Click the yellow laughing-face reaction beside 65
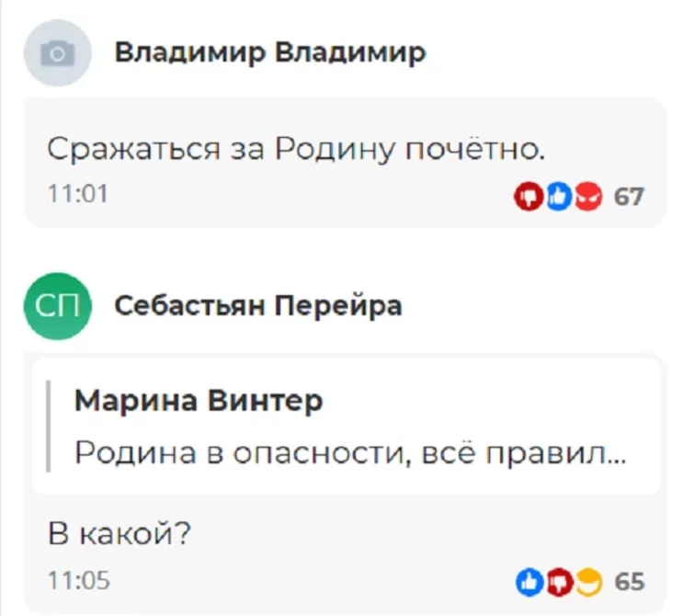The width and height of the screenshot is (673, 616). [x=587, y=582]
